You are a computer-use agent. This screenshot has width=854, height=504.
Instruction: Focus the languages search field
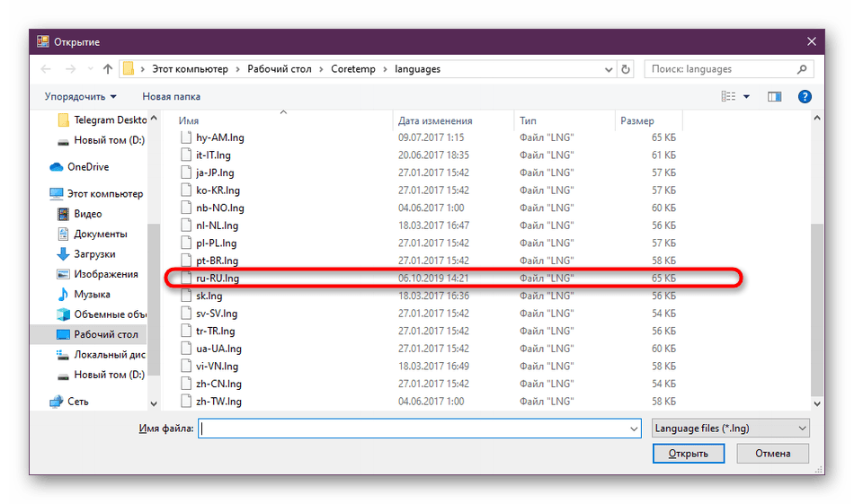pos(729,69)
